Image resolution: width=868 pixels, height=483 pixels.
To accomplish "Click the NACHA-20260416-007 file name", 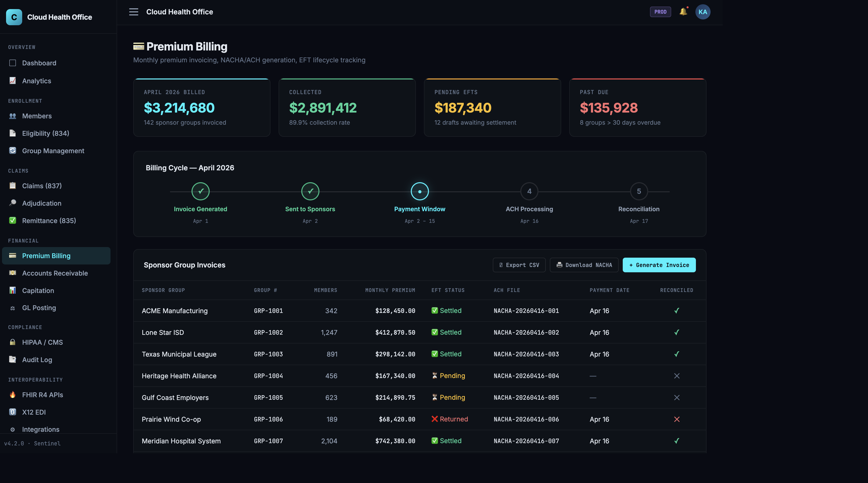I will [x=526, y=441].
